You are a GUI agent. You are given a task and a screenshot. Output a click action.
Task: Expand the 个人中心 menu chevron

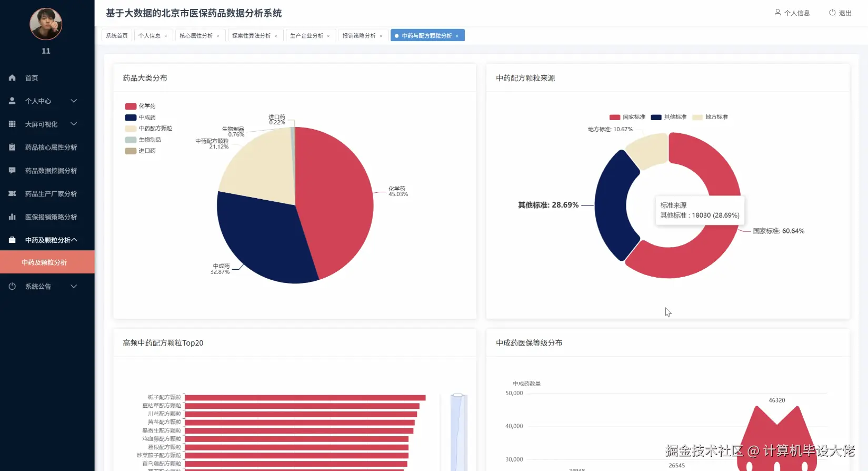74,101
